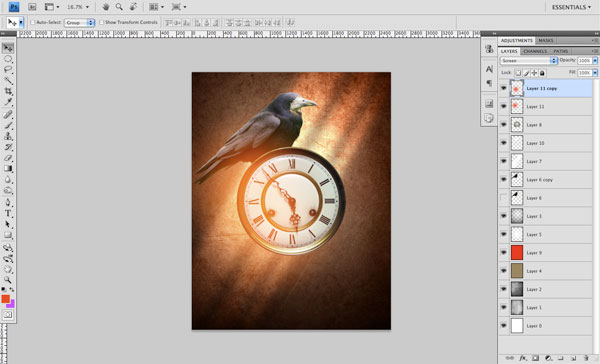
Task: Select the Eyedropper tool
Action: point(8,102)
